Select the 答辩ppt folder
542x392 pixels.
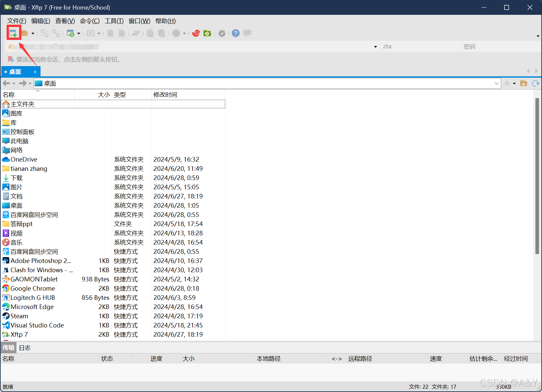coord(113,224)
